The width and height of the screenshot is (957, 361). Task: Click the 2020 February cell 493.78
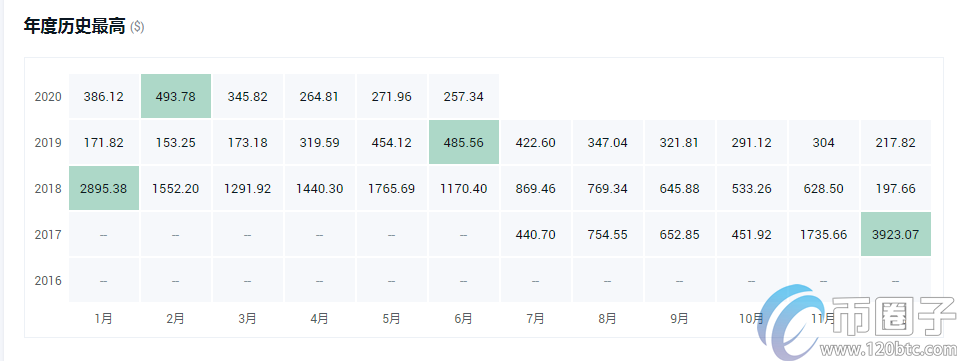pos(176,97)
